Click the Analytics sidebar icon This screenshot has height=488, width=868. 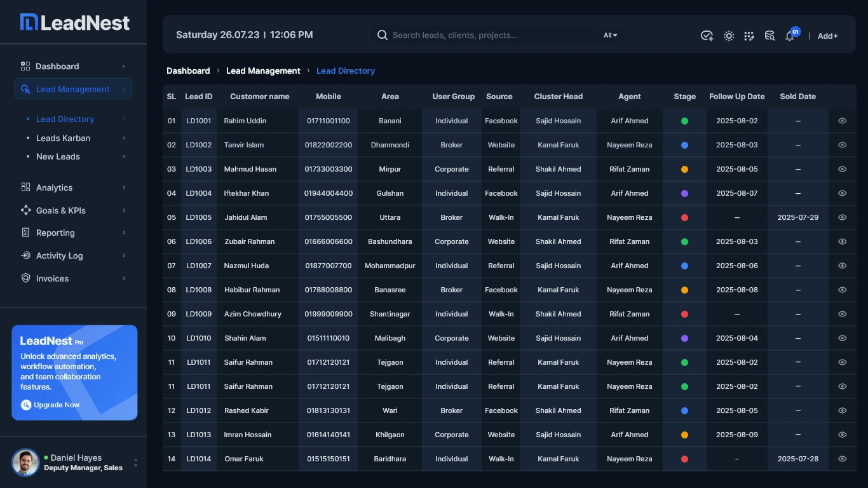tap(25, 187)
